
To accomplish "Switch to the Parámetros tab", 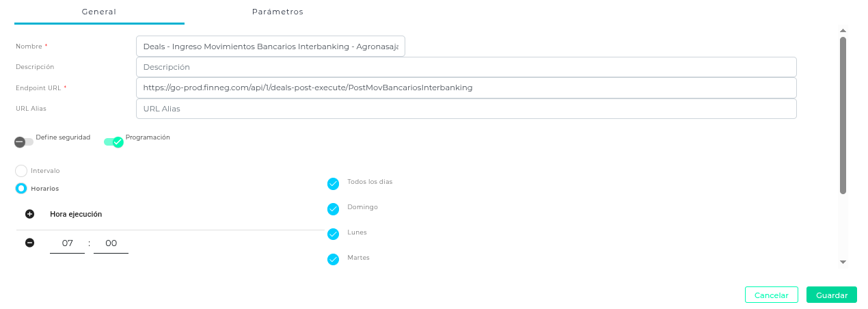I will 277,12.
